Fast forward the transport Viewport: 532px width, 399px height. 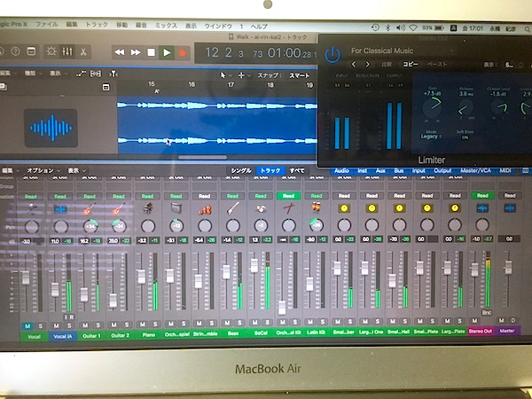tap(136, 52)
